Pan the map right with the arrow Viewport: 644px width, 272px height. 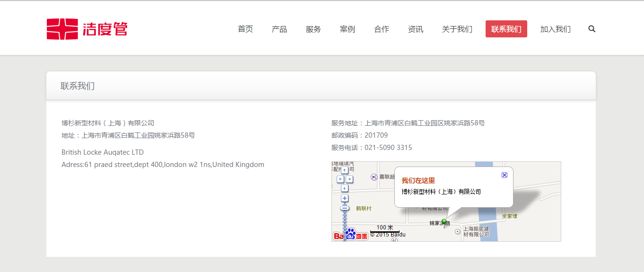pyautogui.click(x=349, y=179)
